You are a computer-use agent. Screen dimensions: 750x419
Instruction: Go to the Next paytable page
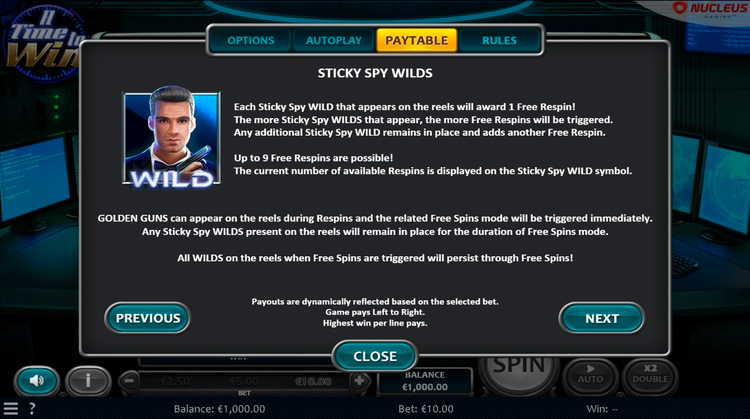point(602,318)
